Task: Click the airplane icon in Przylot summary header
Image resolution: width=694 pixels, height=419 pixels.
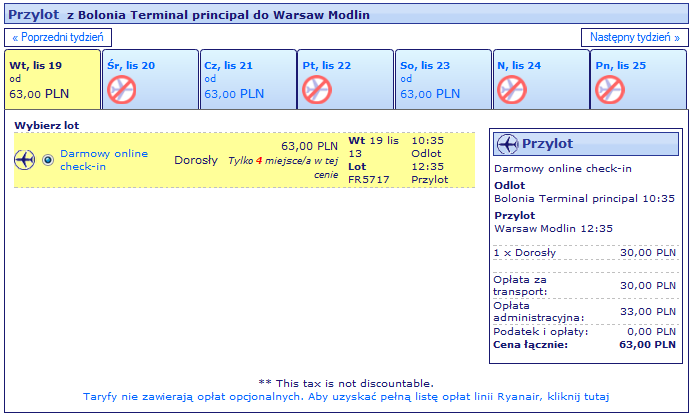Action: point(507,144)
